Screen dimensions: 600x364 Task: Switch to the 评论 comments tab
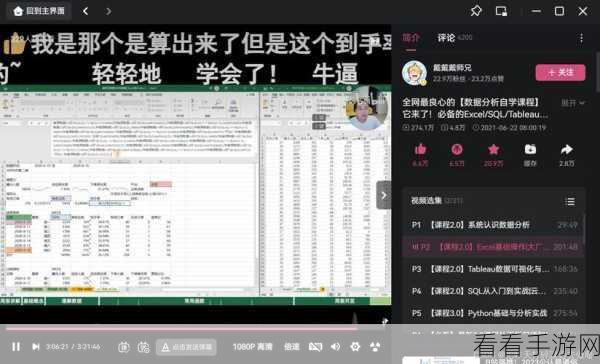446,38
